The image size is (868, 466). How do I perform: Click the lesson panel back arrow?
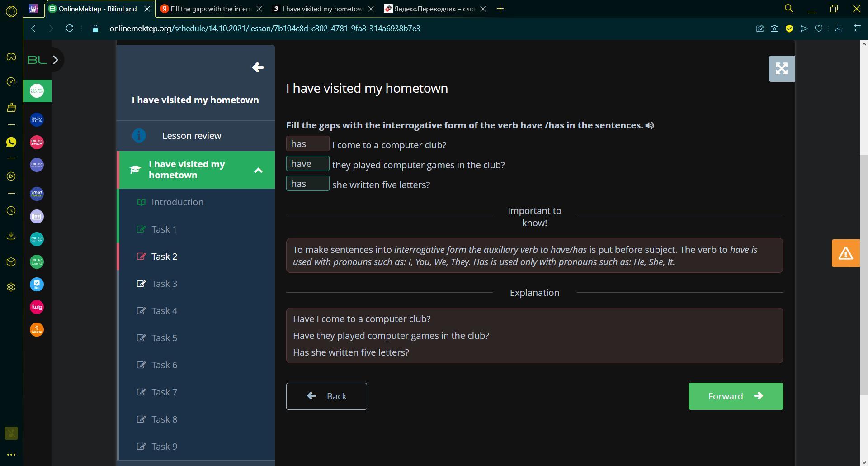[x=258, y=67]
